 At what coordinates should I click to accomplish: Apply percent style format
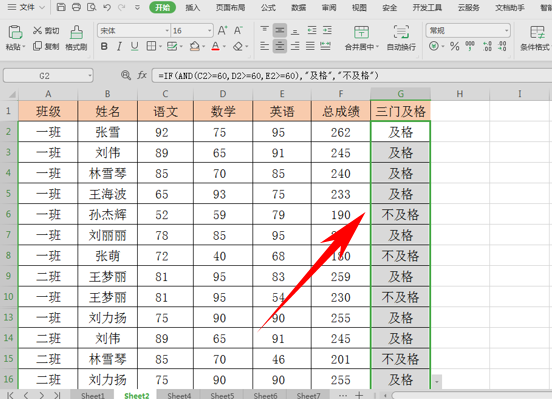pyautogui.click(x=455, y=46)
